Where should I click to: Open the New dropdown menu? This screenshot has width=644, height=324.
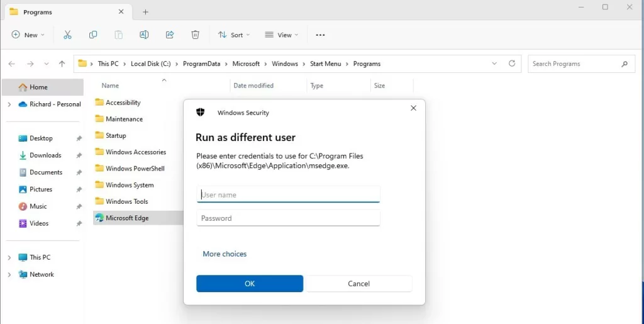(28, 35)
